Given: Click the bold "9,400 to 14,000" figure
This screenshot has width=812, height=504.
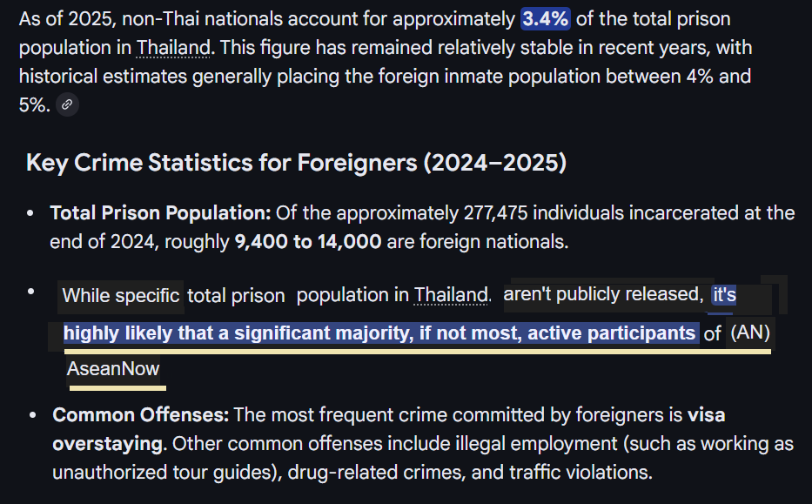Looking at the screenshot, I should coord(307,241).
